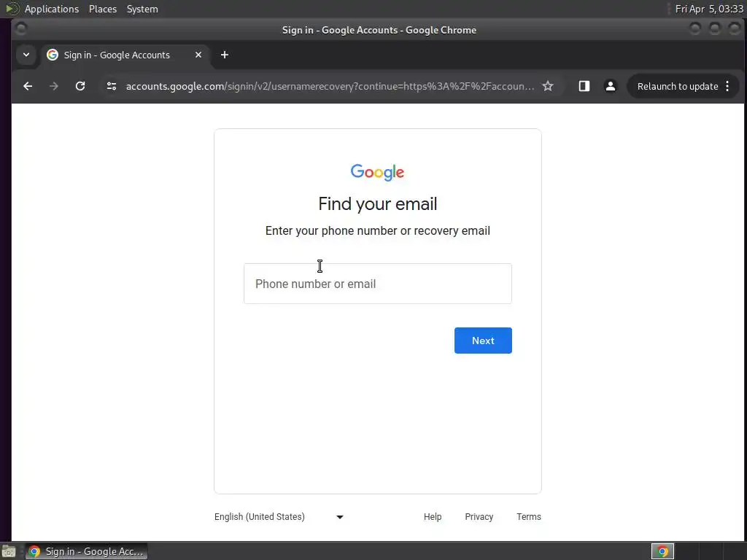Image resolution: width=747 pixels, height=560 pixels.
Task: Click the show desktop icon in the taskbar
Action: [x=9, y=551]
